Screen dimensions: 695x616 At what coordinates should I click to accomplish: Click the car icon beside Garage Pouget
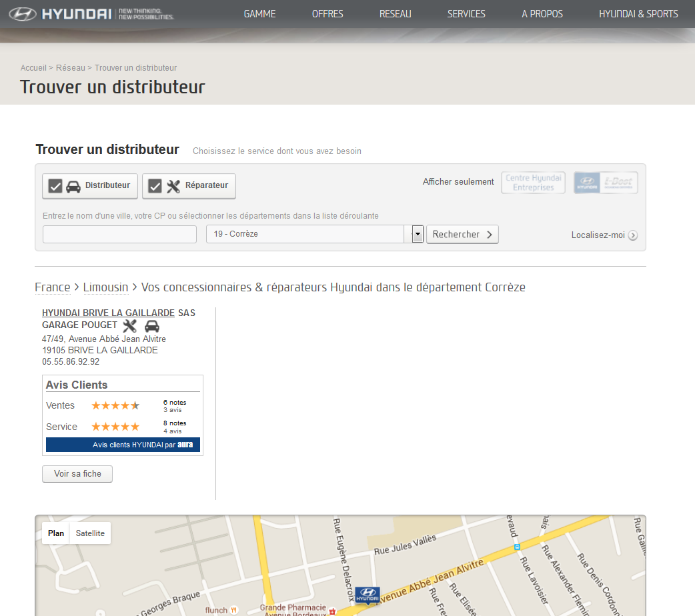[152, 326]
